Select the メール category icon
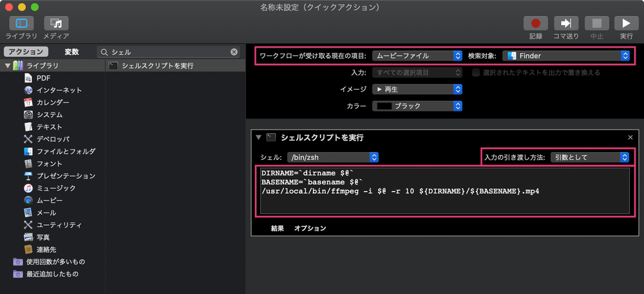Image resolution: width=644 pixels, height=294 pixels. click(28, 213)
